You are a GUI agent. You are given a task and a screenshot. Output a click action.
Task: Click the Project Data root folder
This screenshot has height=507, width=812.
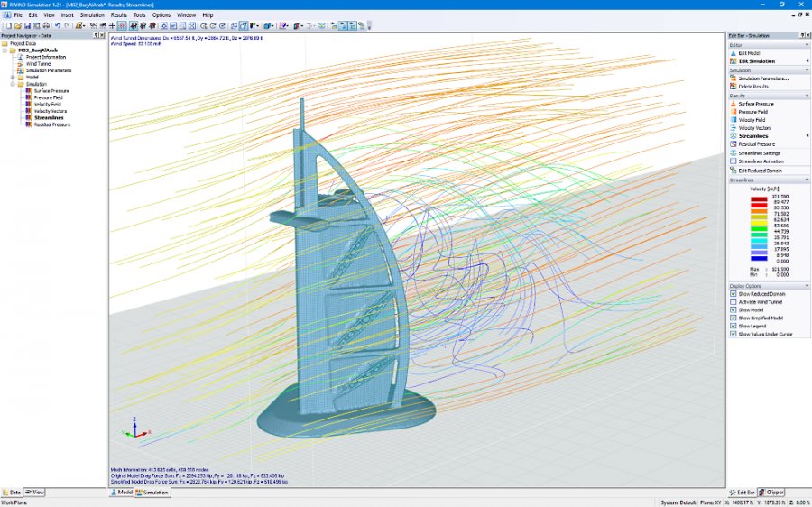19,43
